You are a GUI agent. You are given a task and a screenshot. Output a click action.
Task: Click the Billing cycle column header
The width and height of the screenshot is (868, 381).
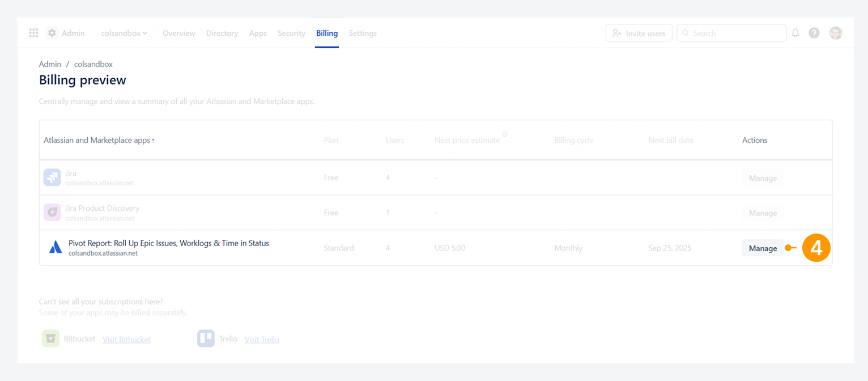pyautogui.click(x=574, y=140)
